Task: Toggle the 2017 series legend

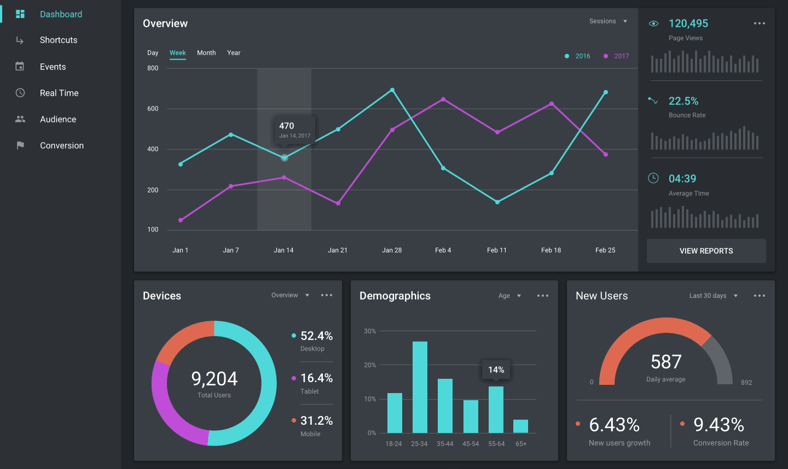Action: coord(616,56)
